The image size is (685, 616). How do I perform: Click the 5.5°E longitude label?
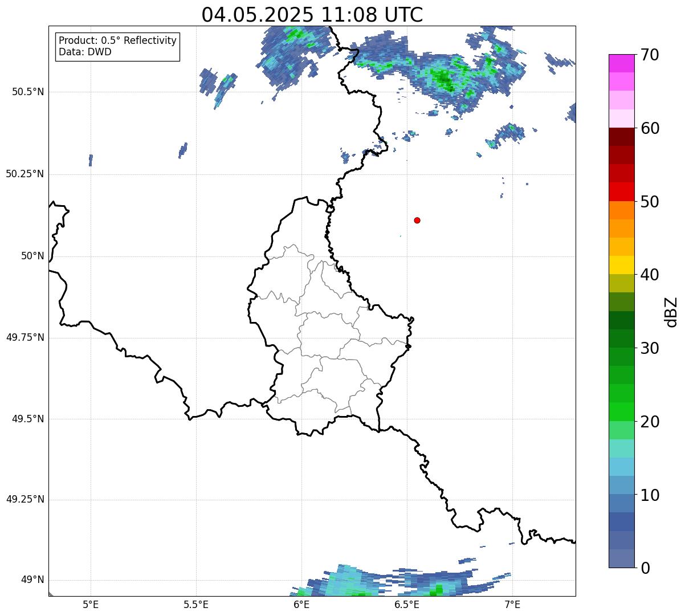(x=196, y=604)
